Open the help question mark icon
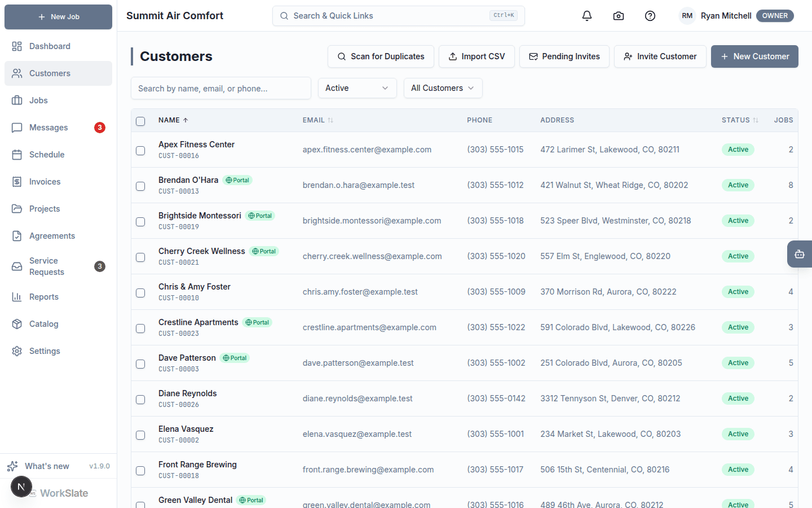812x508 pixels. click(650, 16)
